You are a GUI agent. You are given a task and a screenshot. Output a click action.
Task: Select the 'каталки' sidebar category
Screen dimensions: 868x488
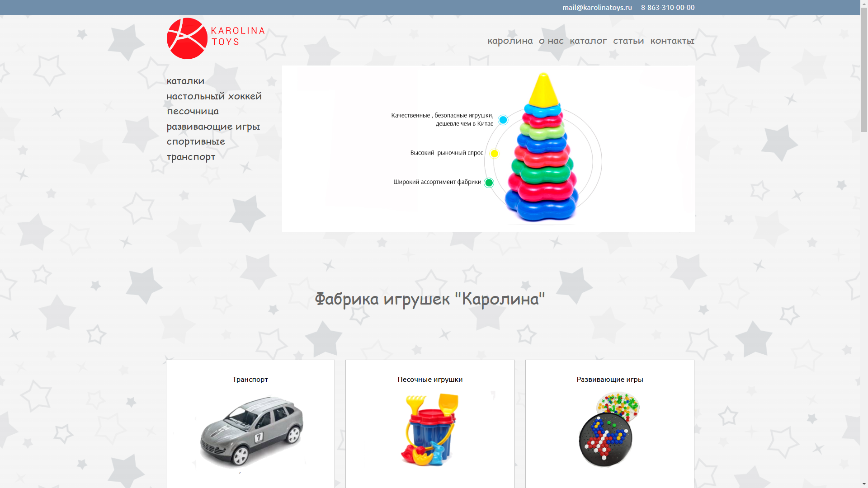pos(185,81)
